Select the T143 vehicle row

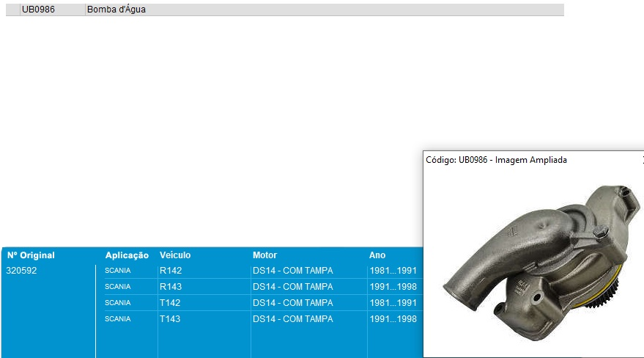pyautogui.click(x=170, y=319)
